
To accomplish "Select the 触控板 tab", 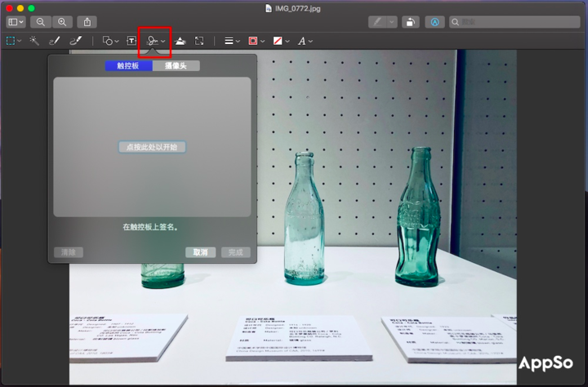I will pos(128,65).
